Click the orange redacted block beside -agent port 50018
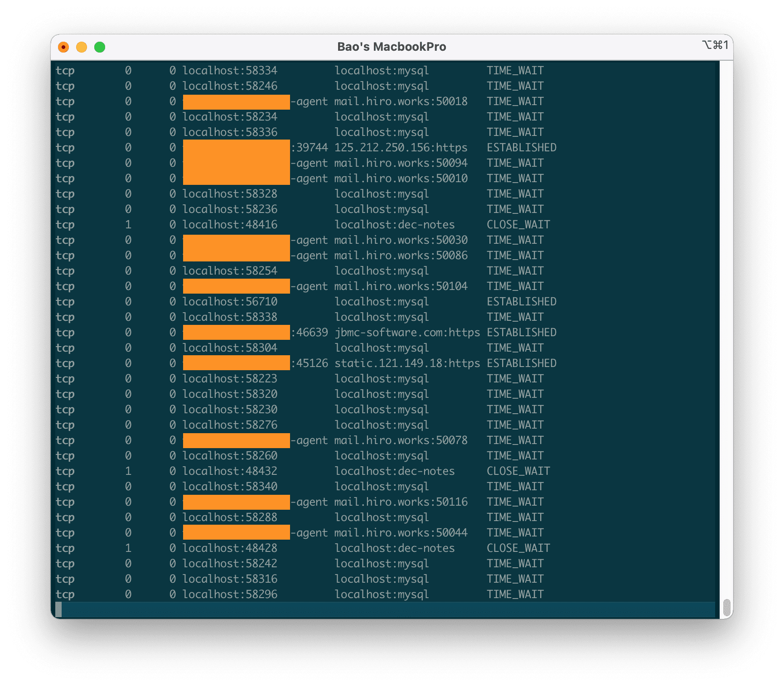This screenshot has width=784, height=686. [x=236, y=101]
